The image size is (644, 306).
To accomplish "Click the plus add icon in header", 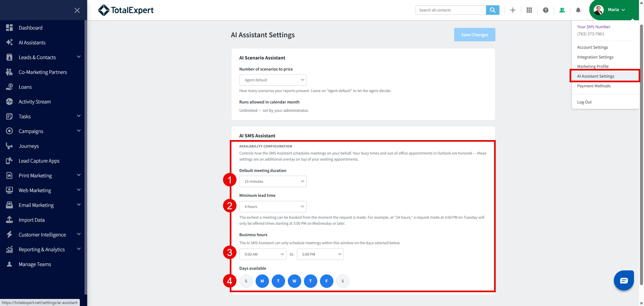I will 513,10.
